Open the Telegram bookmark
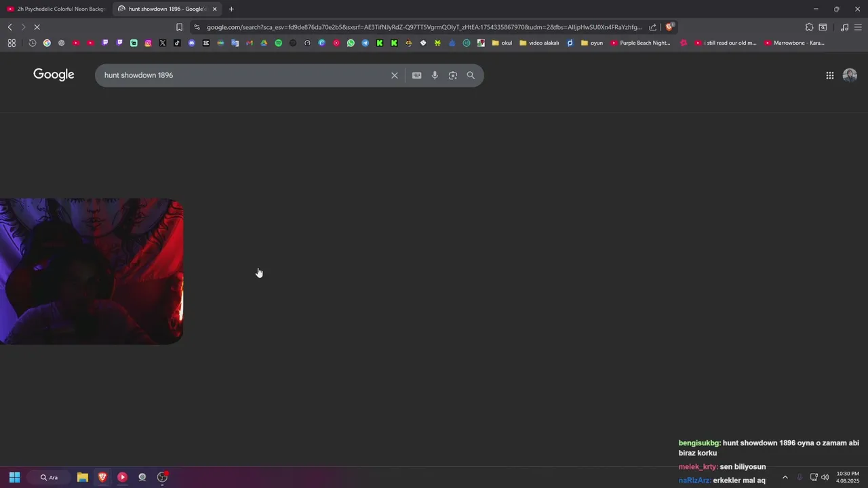The image size is (868, 488). 365,43
